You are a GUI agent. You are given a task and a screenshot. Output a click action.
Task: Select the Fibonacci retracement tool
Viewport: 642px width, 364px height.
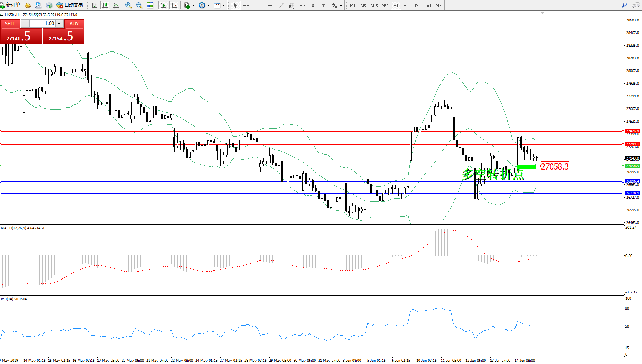point(302,5)
